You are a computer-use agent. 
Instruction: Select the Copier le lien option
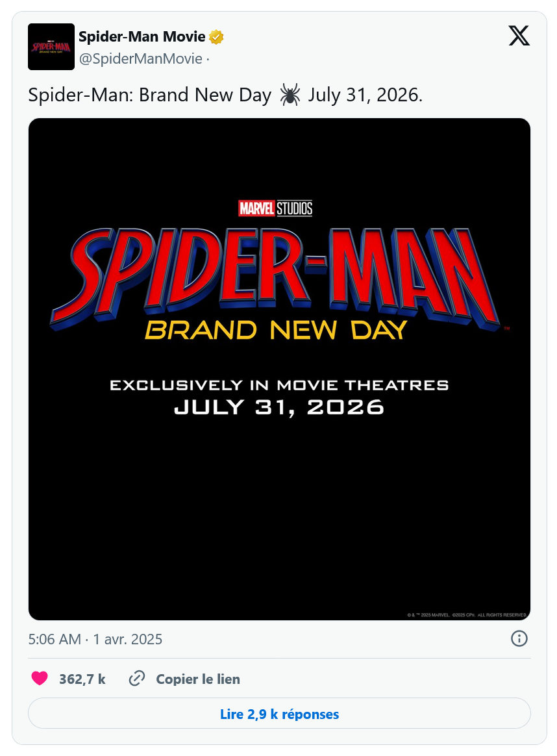(x=198, y=679)
